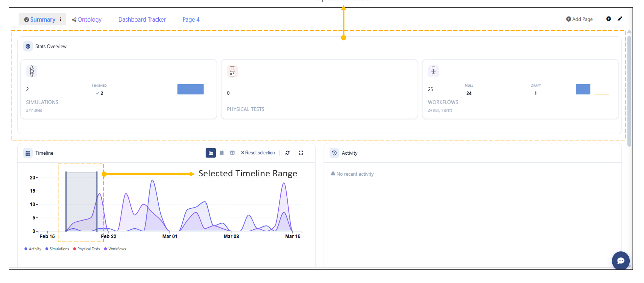Click the Simulations atom icon

(32, 71)
